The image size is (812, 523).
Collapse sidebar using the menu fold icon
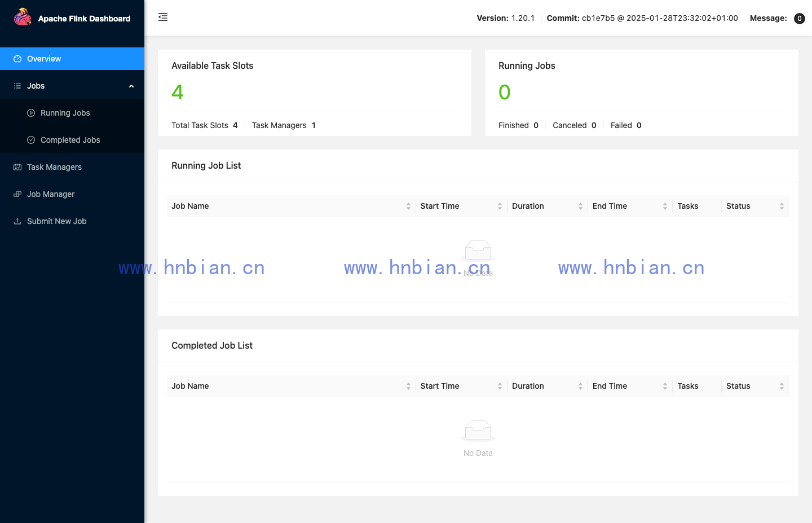click(163, 17)
